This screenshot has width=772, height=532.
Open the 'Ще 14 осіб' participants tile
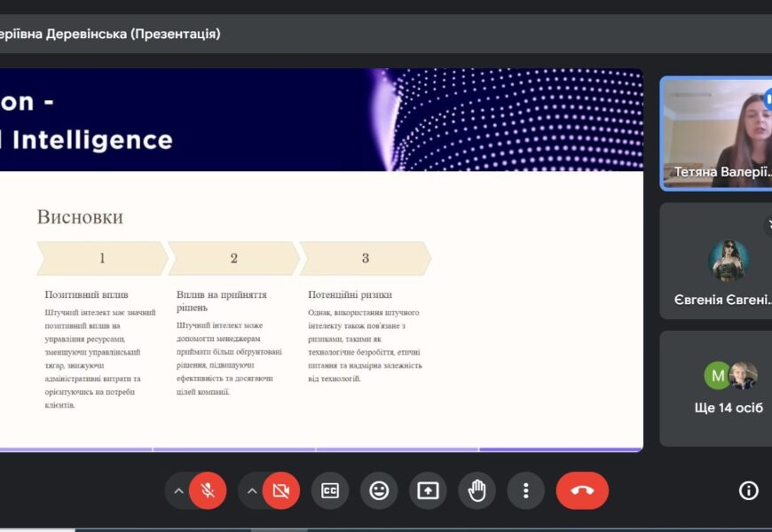point(715,388)
